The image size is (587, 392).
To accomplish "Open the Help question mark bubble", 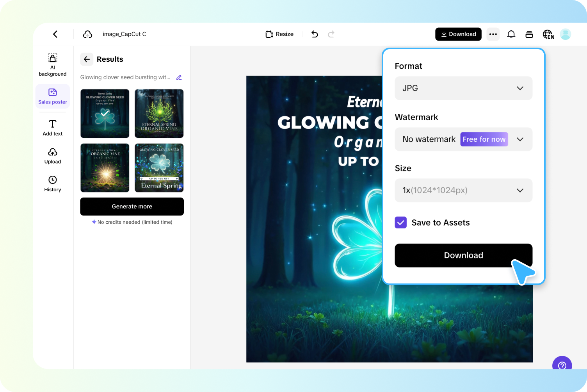I will (x=562, y=366).
